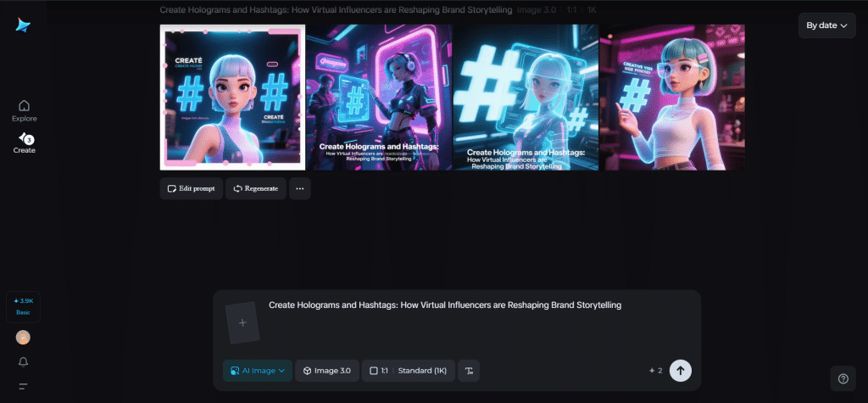Open the sidebar hamburger menu icon
This screenshot has width=868, height=403.
tap(23, 386)
